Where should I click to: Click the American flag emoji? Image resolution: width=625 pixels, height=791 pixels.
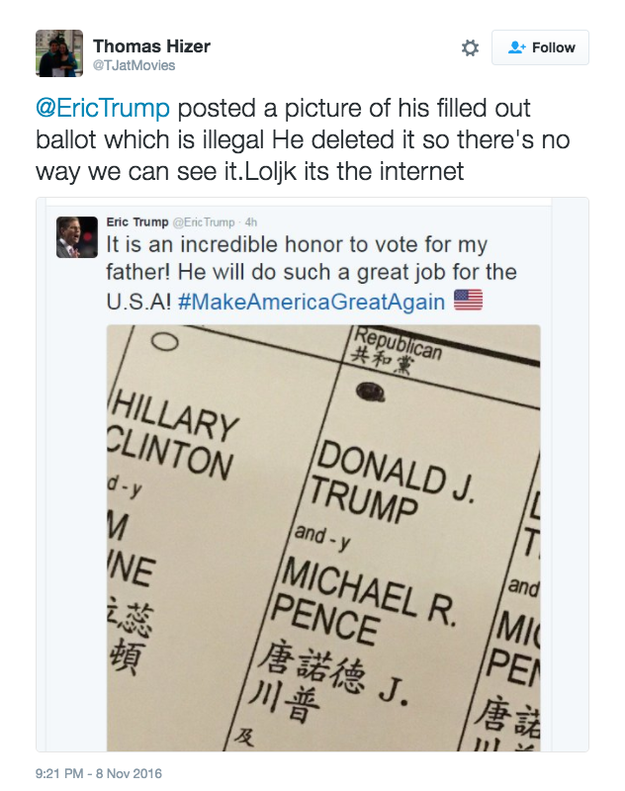(467, 301)
